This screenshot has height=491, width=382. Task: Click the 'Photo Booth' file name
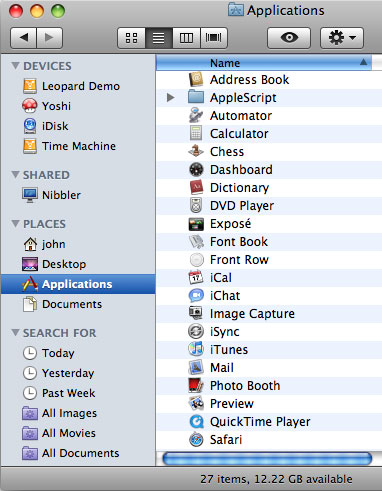click(245, 386)
